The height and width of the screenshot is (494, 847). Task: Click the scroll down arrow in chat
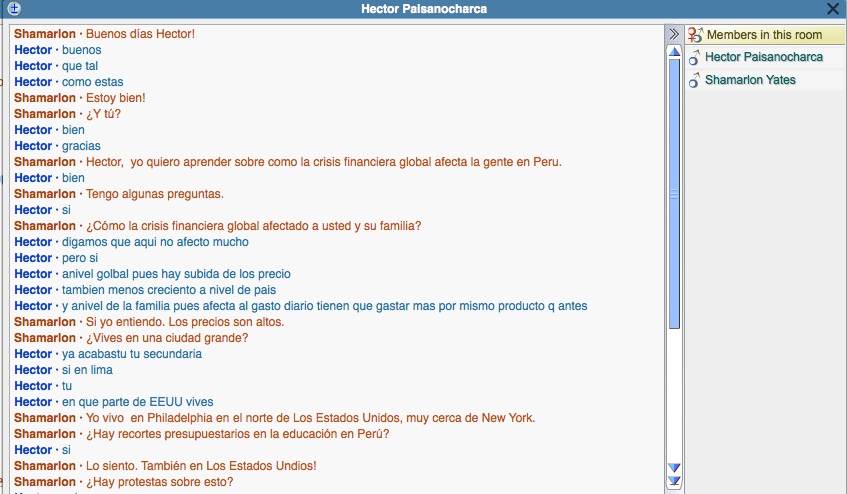click(674, 468)
